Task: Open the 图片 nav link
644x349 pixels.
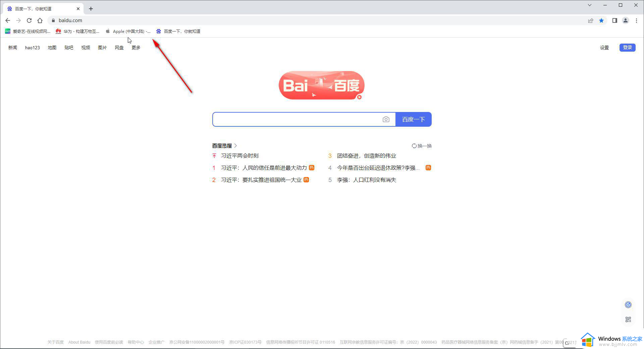Action: point(102,48)
